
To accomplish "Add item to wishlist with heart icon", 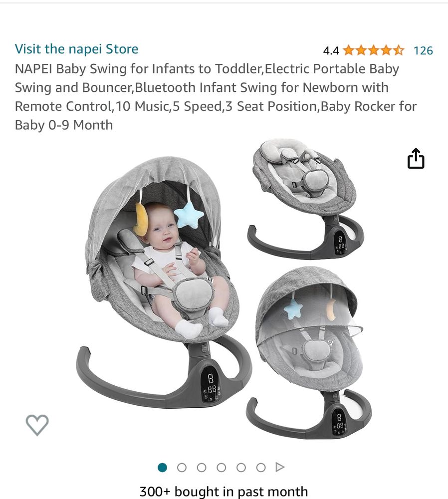I will point(37,425).
